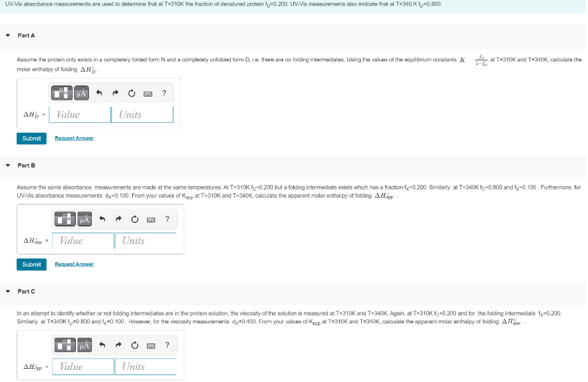Submit the Part B answer

click(x=32, y=265)
